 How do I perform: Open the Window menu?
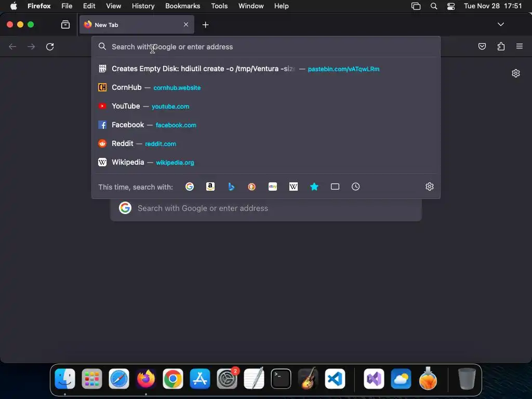(x=251, y=6)
